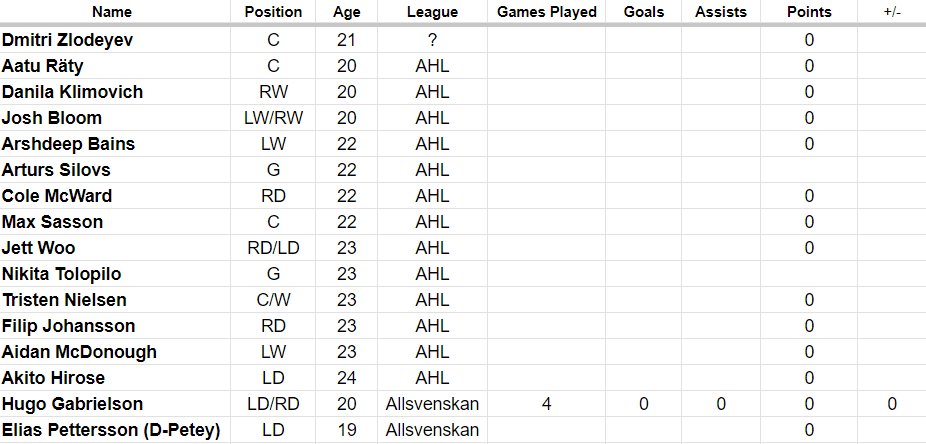The height and width of the screenshot is (444, 926).
Task: Select the Position column header
Action: click(x=273, y=12)
